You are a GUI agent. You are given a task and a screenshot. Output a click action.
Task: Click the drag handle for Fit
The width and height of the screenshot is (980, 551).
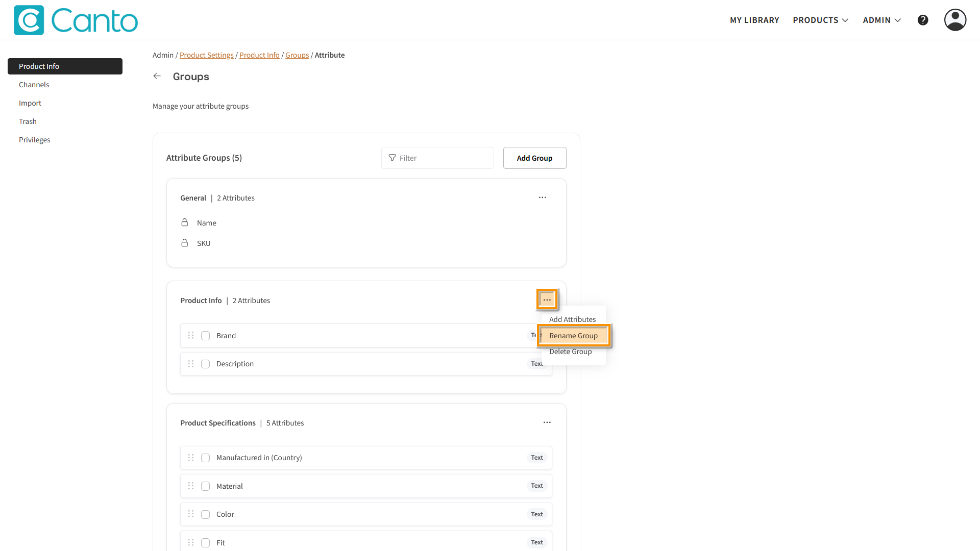[x=191, y=542]
